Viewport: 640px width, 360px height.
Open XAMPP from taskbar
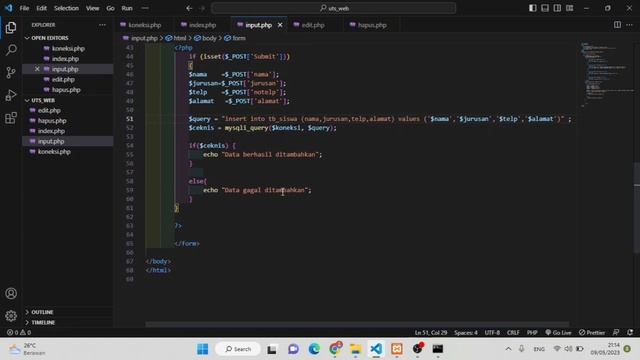(397, 349)
